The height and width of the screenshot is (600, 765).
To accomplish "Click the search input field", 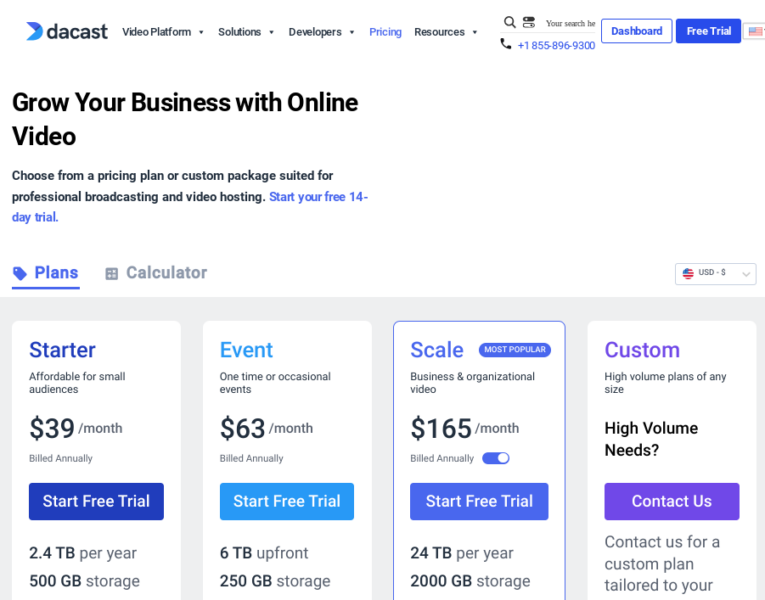I will 570,23.
